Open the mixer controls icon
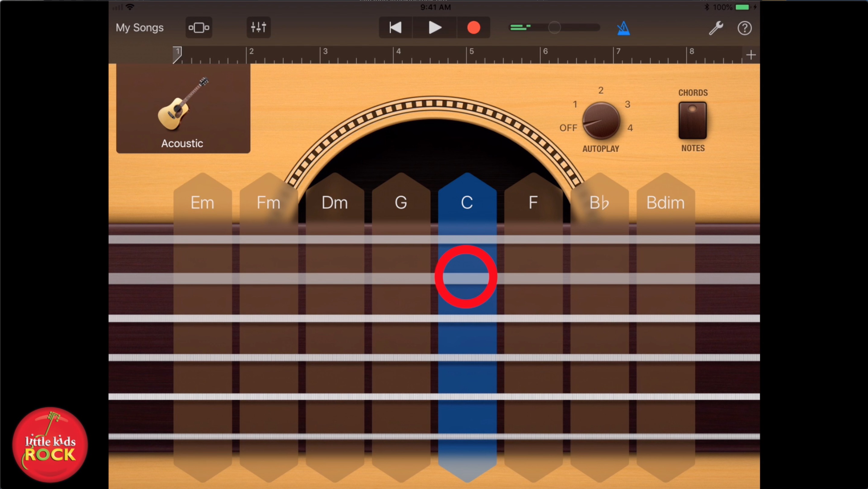The width and height of the screenshot is (868, 489). [x=258, y=28]
